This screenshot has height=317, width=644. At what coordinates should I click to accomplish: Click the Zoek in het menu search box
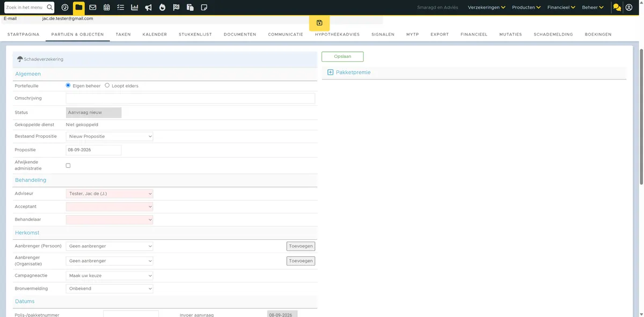[30, 8]
